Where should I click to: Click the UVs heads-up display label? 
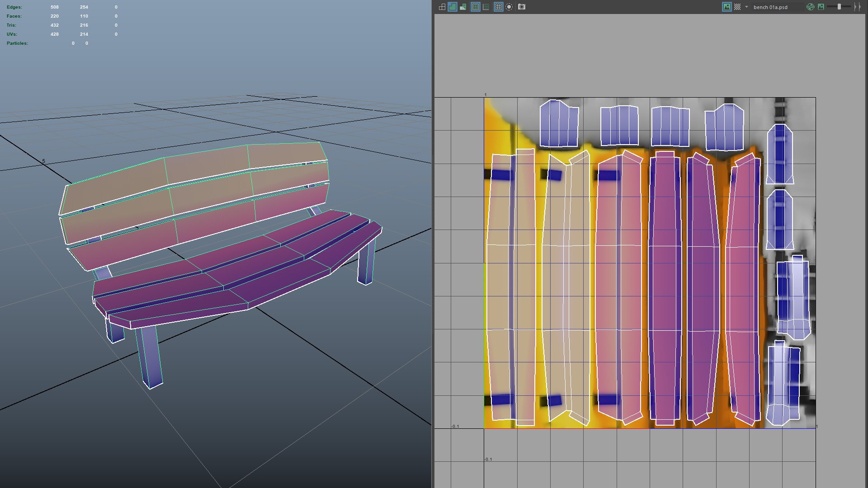(x=11, y=34)
